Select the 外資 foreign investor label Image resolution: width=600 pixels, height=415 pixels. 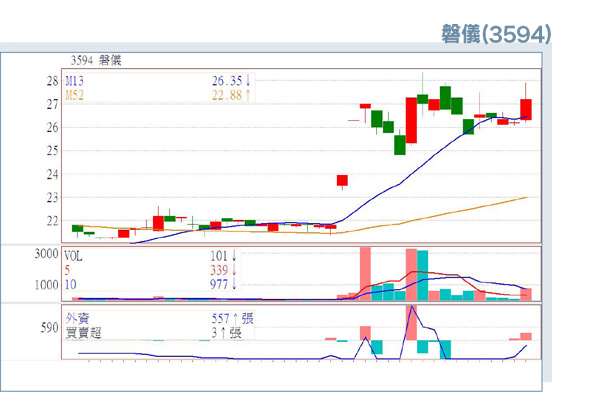click(76, 318)
